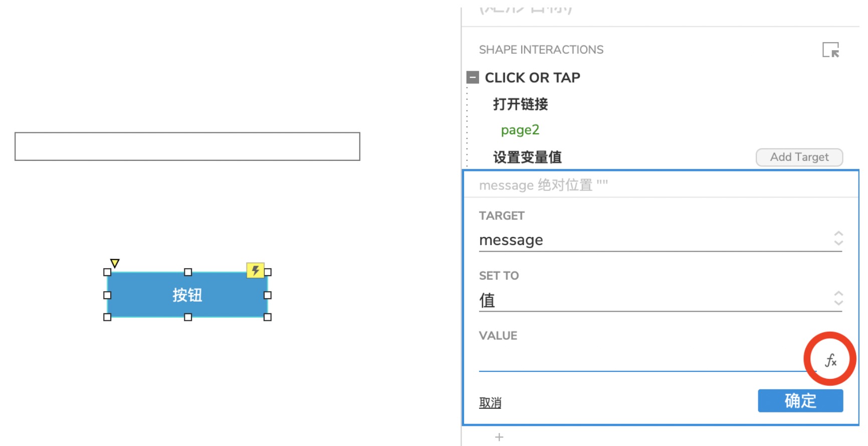Collapse the CLICK OR TAP event
This screenshot has height=446, width=868.
pyautogui.click(x=473, y=78)
